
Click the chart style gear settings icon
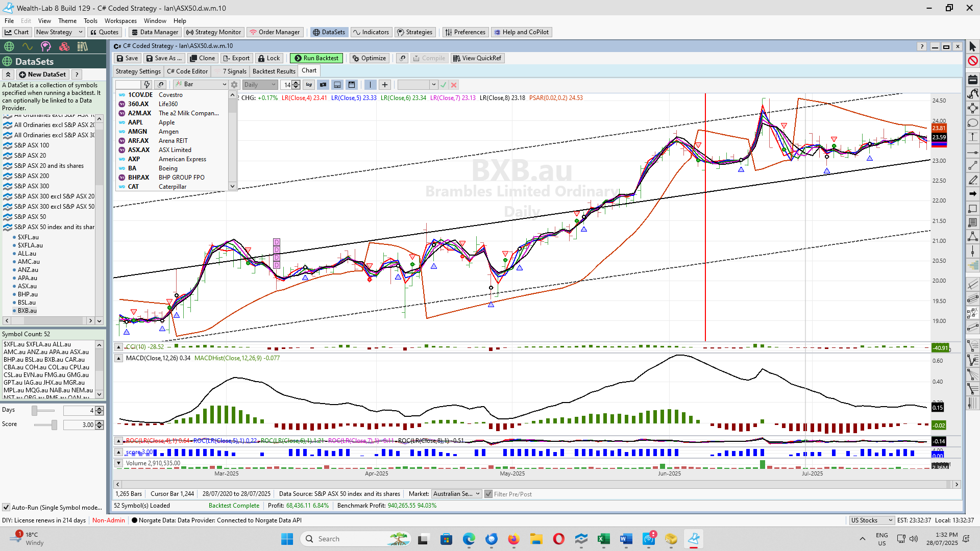pyautogui.click(x=234, y=85)
